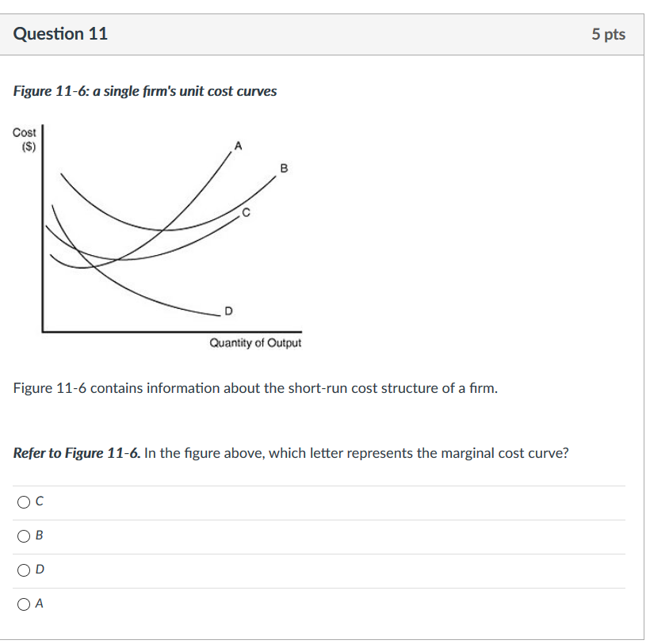The height and width of the screenshot is (644, 650).
Task: Click curve label C inside the graph
Action: [x=247, y=212]
